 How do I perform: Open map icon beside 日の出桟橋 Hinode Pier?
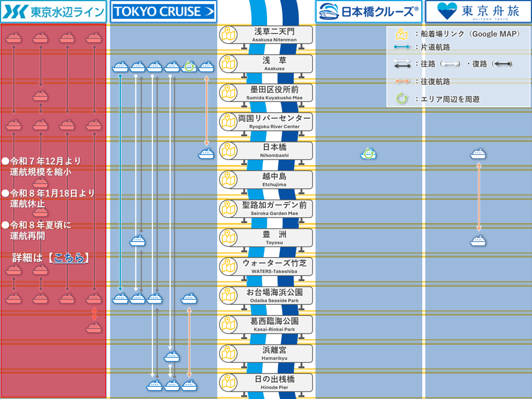[228, 382]
